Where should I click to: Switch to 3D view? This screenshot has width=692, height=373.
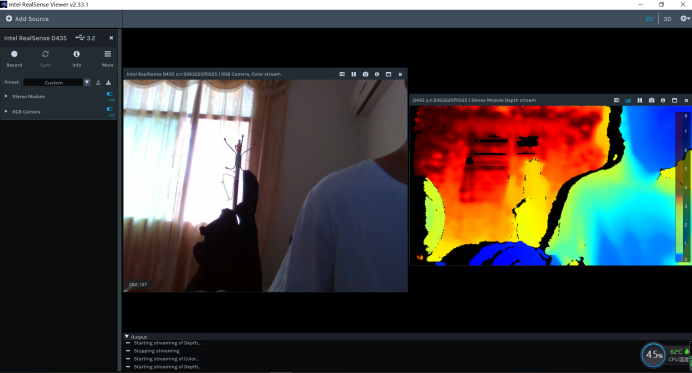[x=667, y=19]
